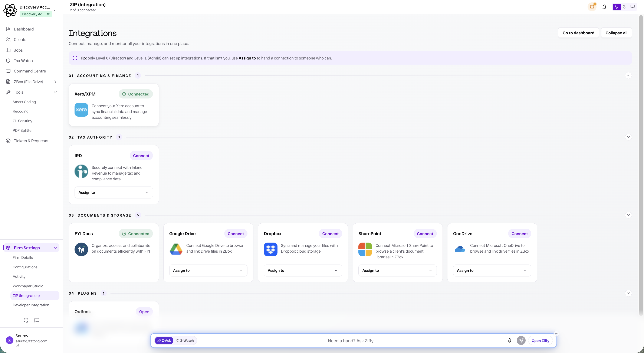644x353 pixels.
Task: Switch to Z-Ask mode
Action: (x=164, y=340)
